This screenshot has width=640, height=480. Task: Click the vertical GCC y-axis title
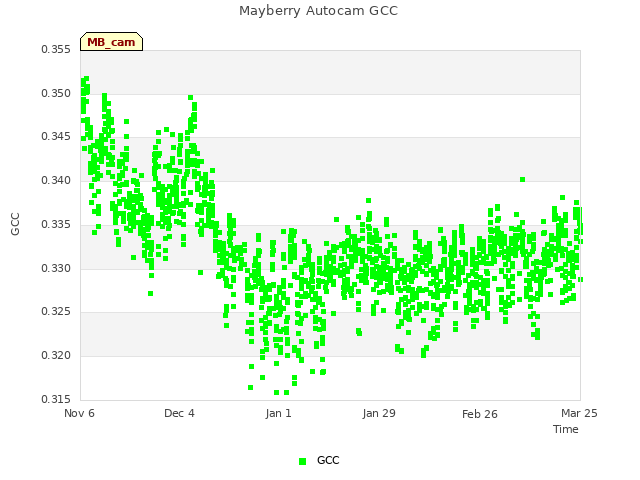tap(15, 224)
